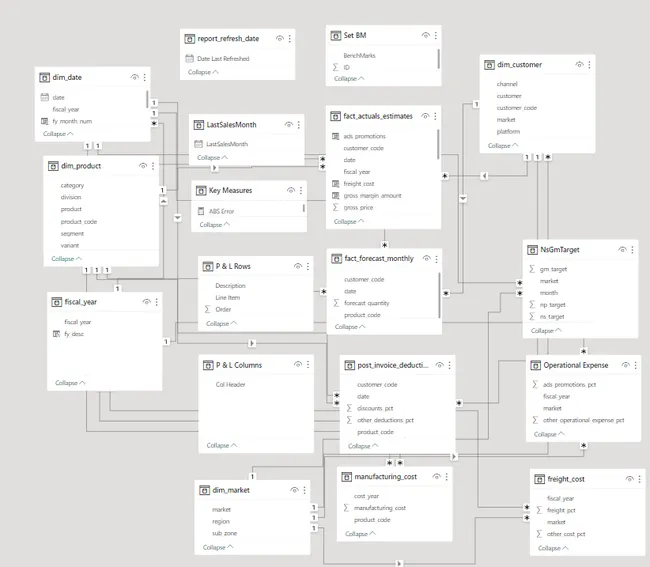Image resolution: width=650 pixels, height=567 pixels.
Task: Collapse the fiscal_year table card
Action: [x=70, y=383]
